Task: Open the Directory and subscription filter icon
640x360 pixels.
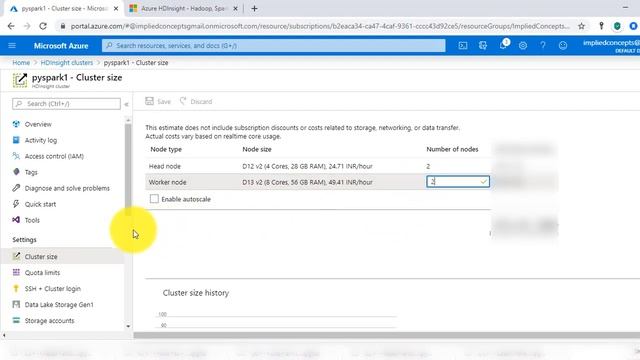Action: coord(482,45)
